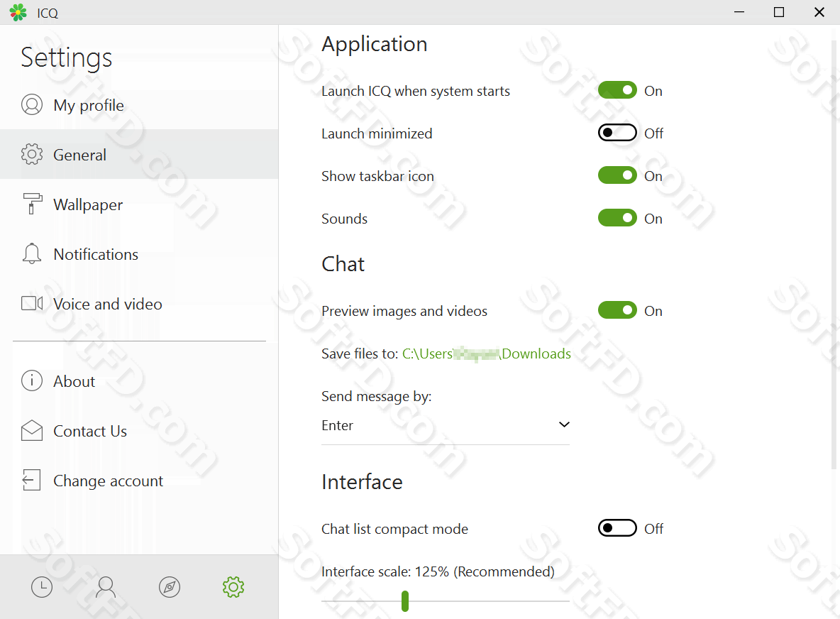The width and height of the screenshot is (840, 619).
Task: Click the Interface scale slider handle
Action: (405, 601)
